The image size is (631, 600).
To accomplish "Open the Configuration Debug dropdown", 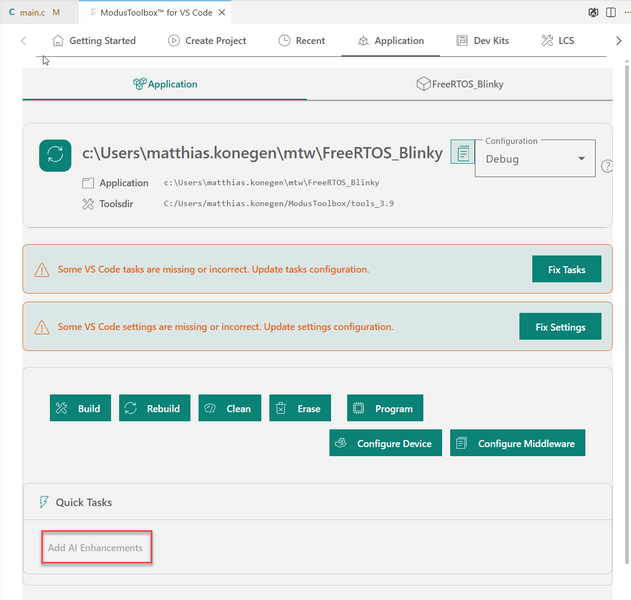I will click(x=535, y=159).
